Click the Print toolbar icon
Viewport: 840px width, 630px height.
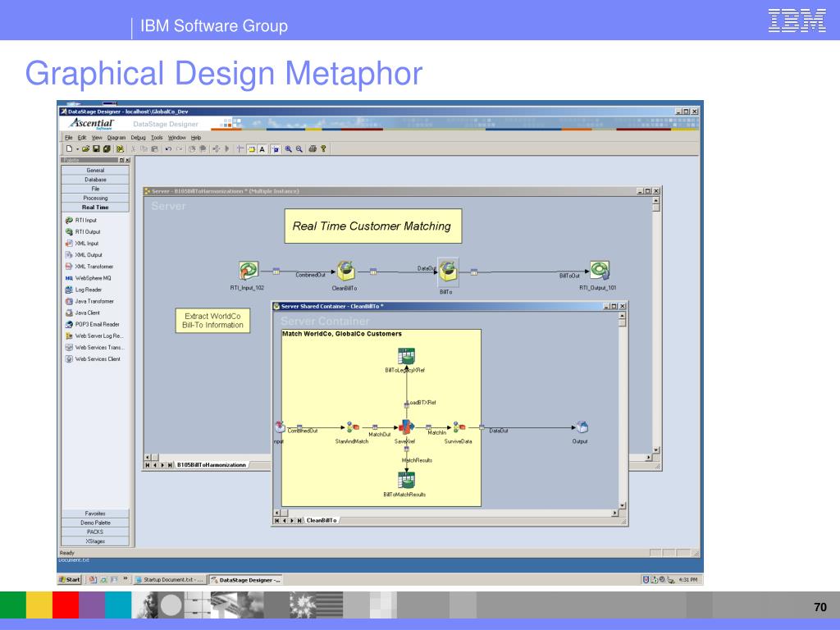[313, 149]
